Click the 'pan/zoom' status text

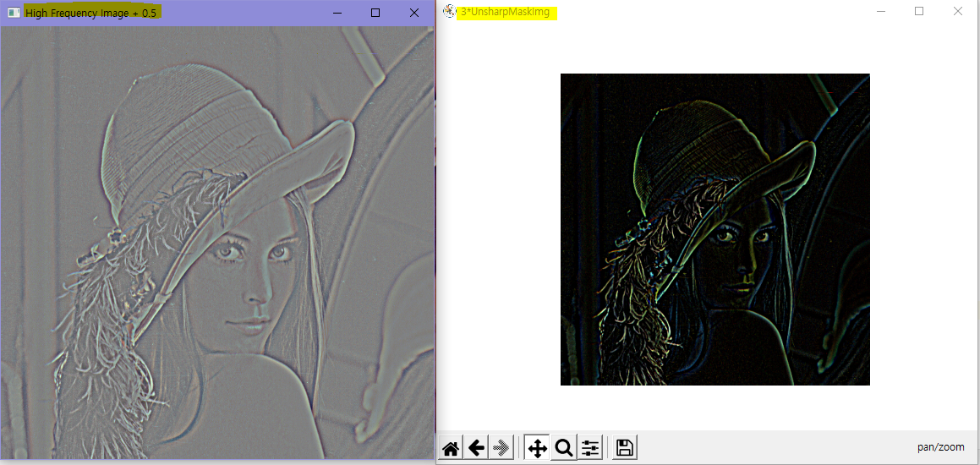click(940, 447)
